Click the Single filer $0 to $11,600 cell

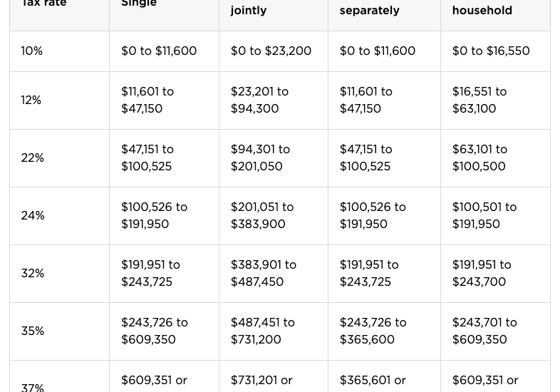(x=165, y=51)
